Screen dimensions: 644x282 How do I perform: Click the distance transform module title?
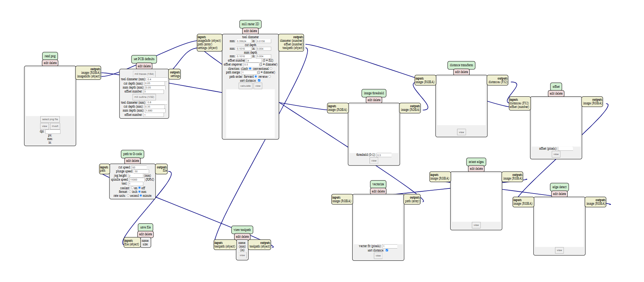pos(461,65)
